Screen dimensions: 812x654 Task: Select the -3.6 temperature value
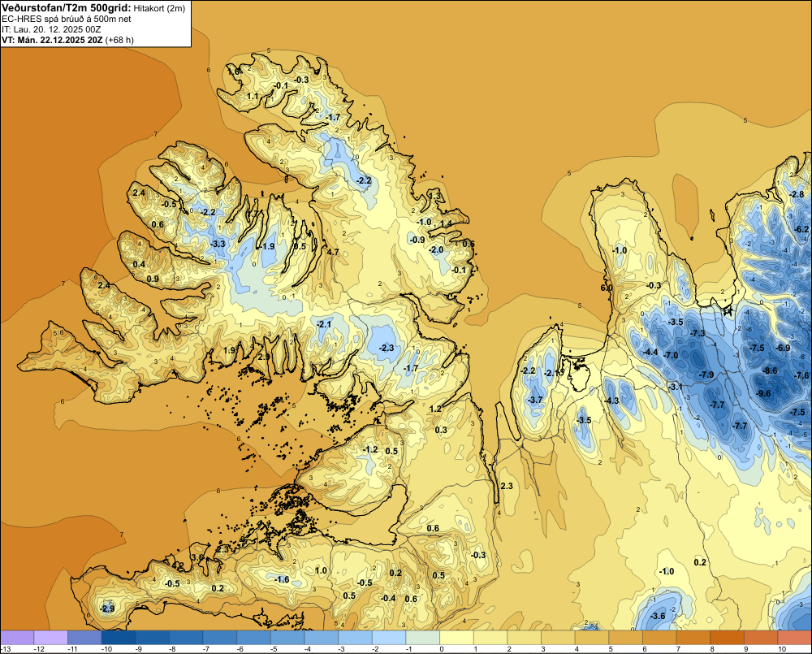pyautogui.click(x=658, y=616)
